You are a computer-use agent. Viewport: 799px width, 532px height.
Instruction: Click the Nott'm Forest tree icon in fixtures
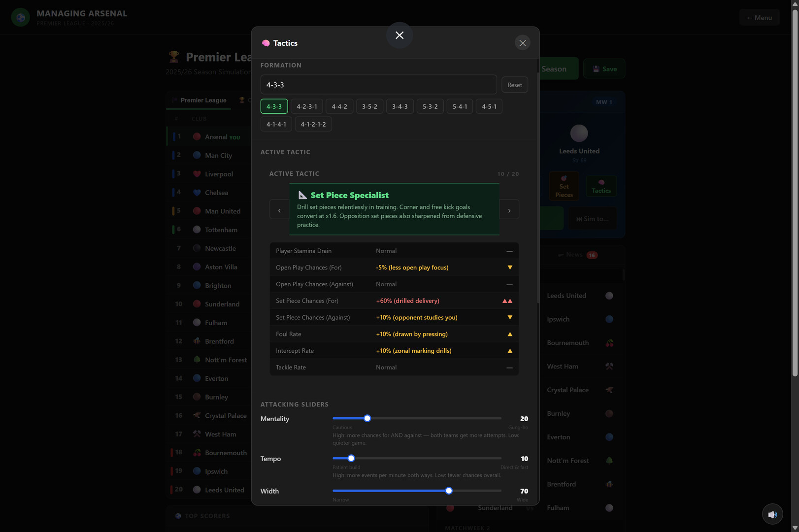[x=609, y=461]
